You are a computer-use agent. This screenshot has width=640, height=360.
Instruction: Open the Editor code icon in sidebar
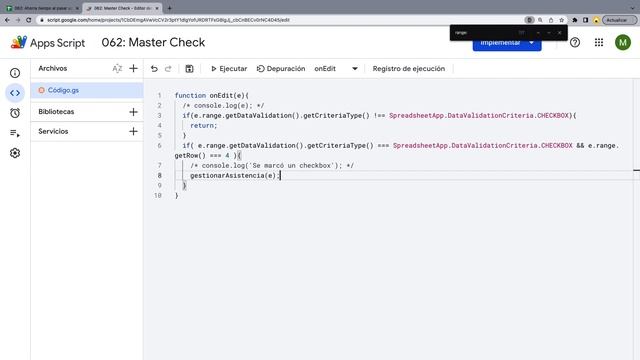[15, 93]
